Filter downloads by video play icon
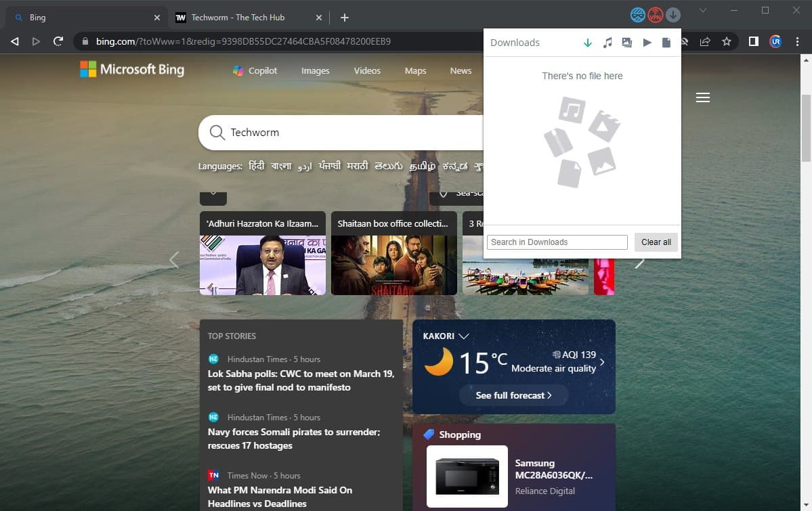 647,43
